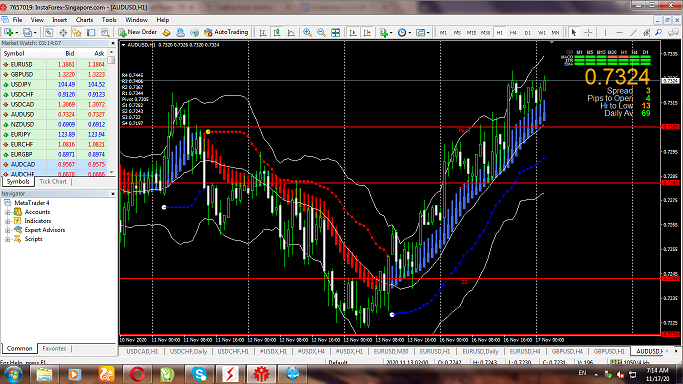Open the MetaEditor book icon

(166, 33)
